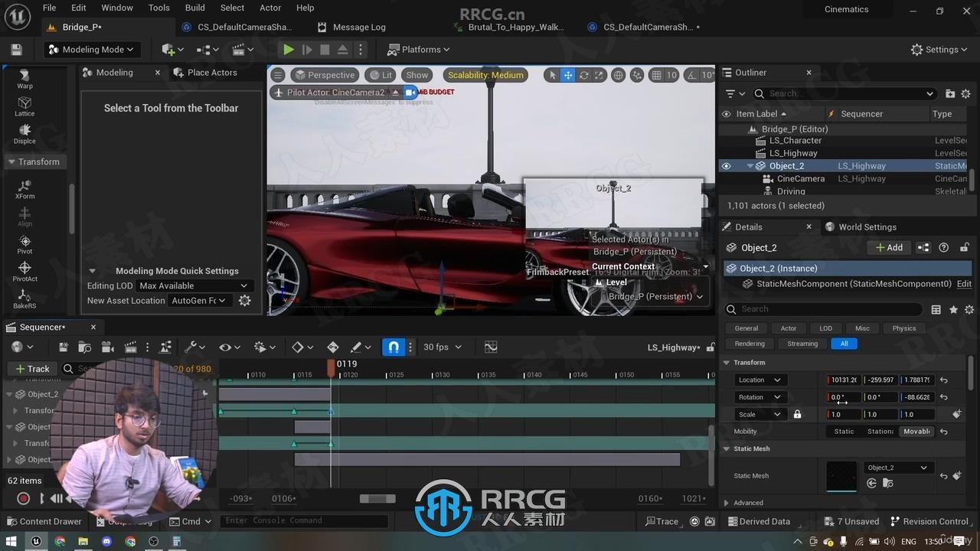This screenshot has height=551, width=980.
Task: Select the Lattice deform tool
Action: 24,106
